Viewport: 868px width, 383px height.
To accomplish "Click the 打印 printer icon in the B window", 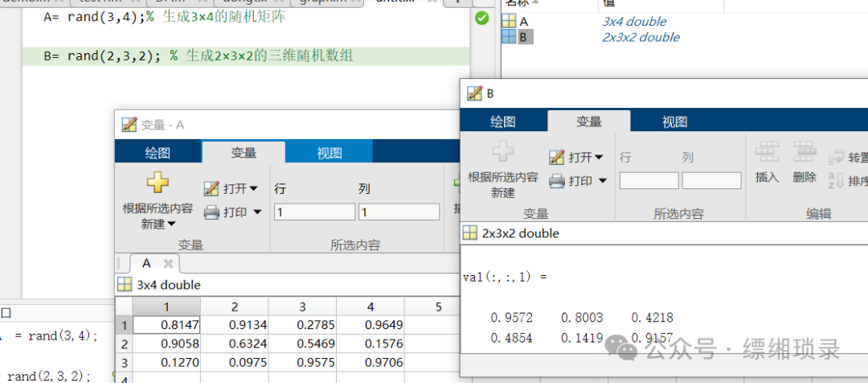I will point(557,181).
